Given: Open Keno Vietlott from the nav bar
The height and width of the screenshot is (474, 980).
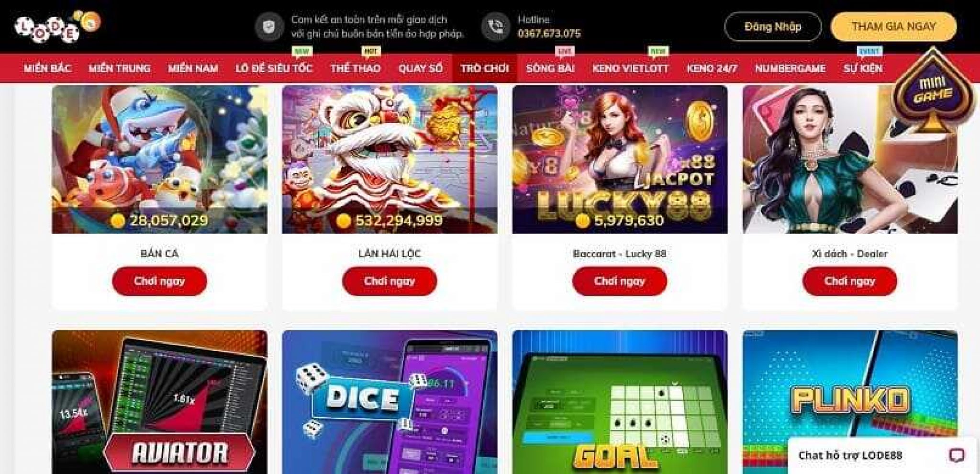Looking at the screenshot, I should [630, 68].
